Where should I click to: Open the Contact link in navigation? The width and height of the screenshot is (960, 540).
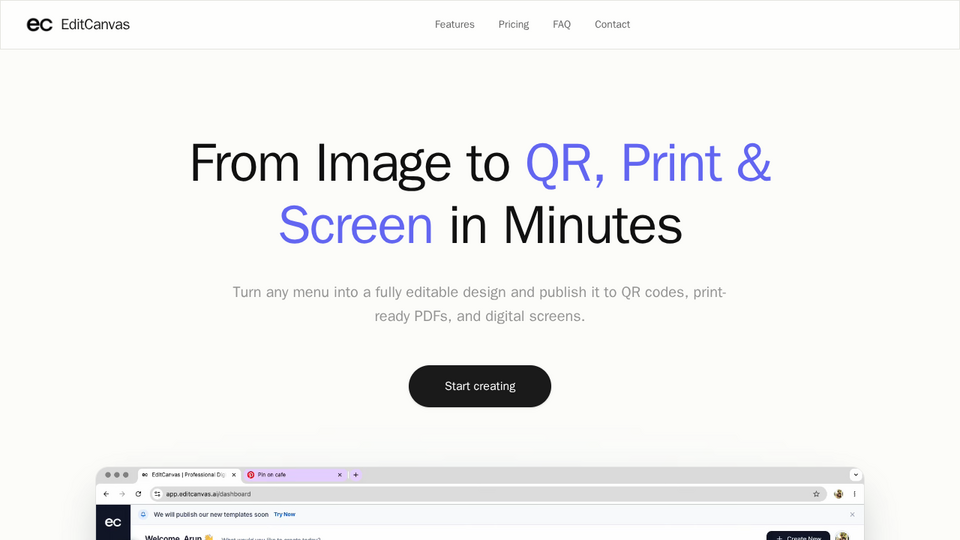tap(612, 24)
